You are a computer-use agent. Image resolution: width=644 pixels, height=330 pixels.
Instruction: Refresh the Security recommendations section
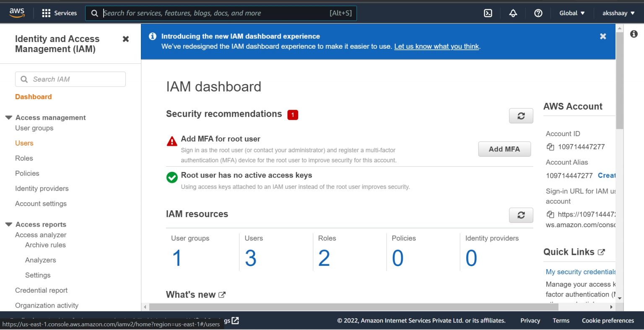[521, 116]
